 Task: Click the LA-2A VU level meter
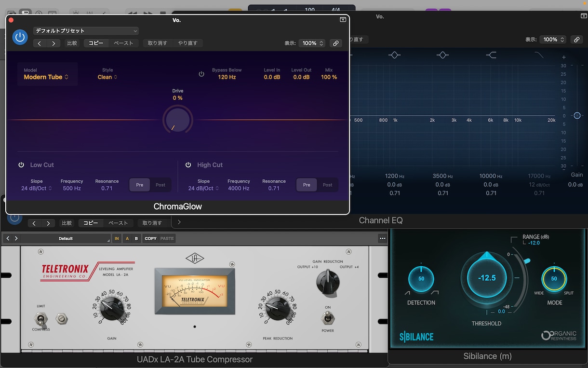195,291
